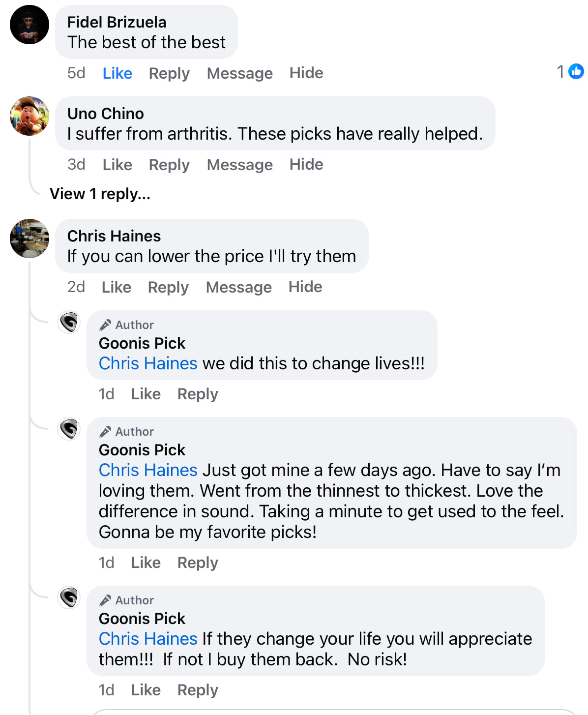Reply to Goonis Pick's 'No risk' comment
This screenshot has width=588, height=715.
[198, 690]
